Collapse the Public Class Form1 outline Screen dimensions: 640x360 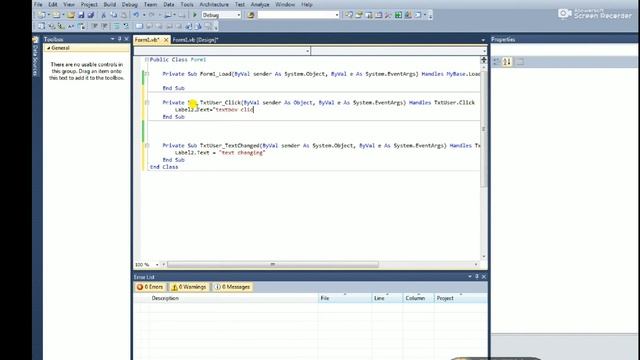(x=147, y=60)
